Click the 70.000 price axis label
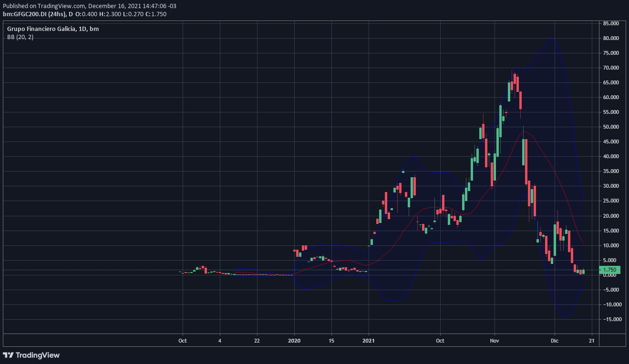 (x=611, y=68)
